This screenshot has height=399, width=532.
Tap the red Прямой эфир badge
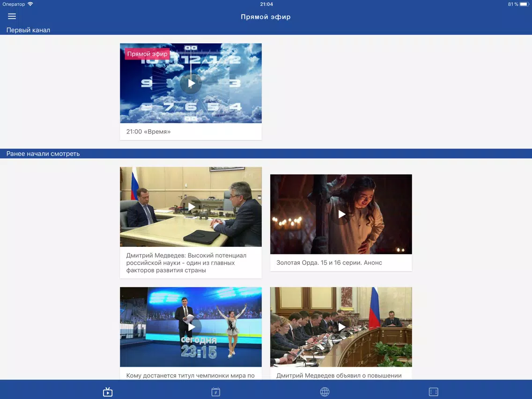pyautogui.click(x=147, y=53)
